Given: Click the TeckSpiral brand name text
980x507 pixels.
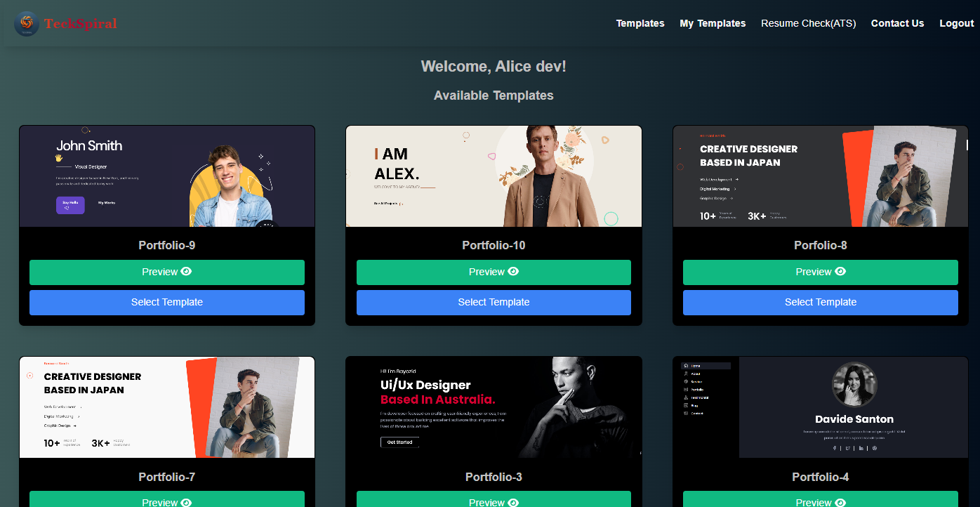Looking at the screenshot, I should [x=80, y=24].
